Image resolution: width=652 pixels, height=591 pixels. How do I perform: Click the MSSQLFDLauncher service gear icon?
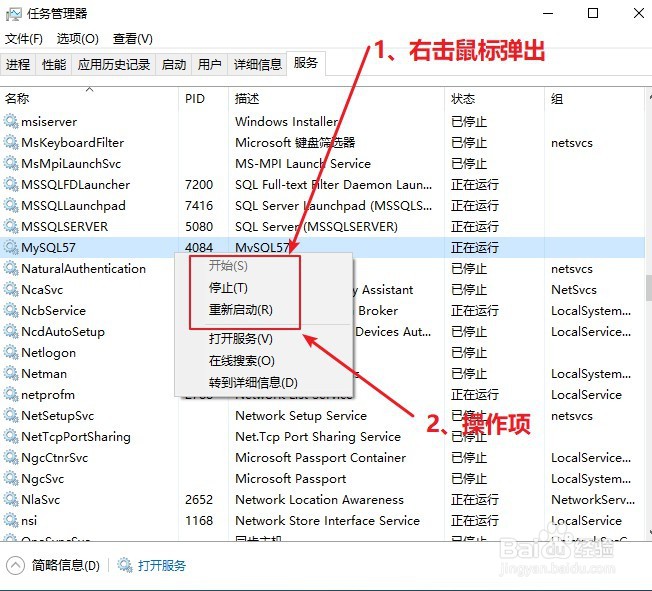tap(11, 184)
